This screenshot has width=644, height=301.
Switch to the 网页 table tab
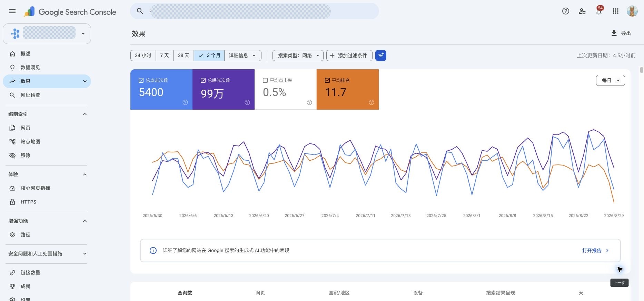pyautogui.click(x=260, y=293)
